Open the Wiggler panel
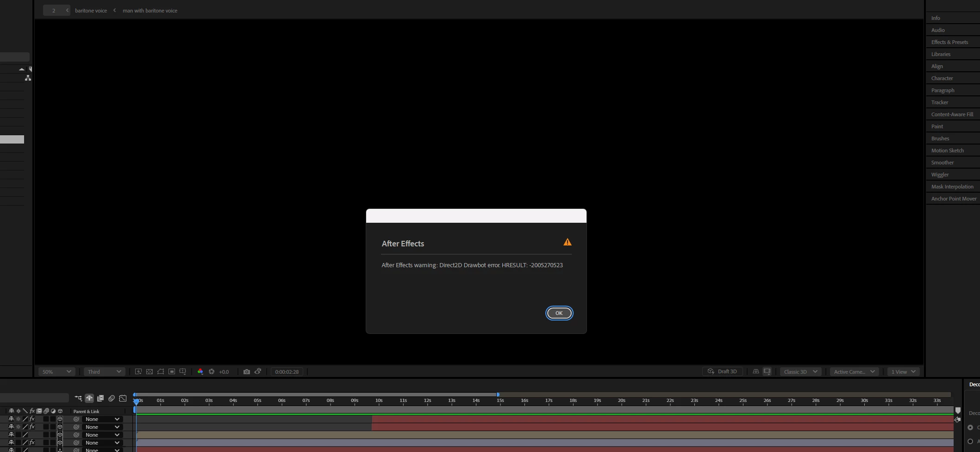 [x=940, y=175]
